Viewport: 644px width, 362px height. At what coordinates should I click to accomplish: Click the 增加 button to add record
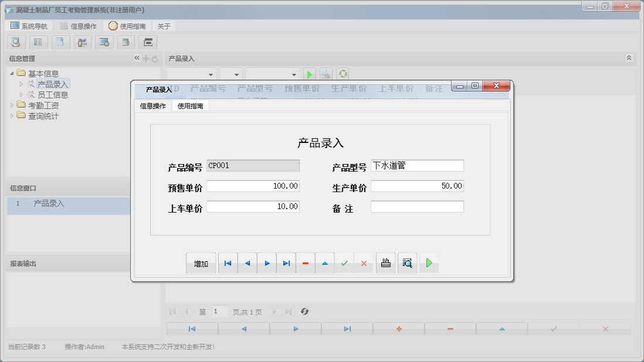[x=201, y=263]
